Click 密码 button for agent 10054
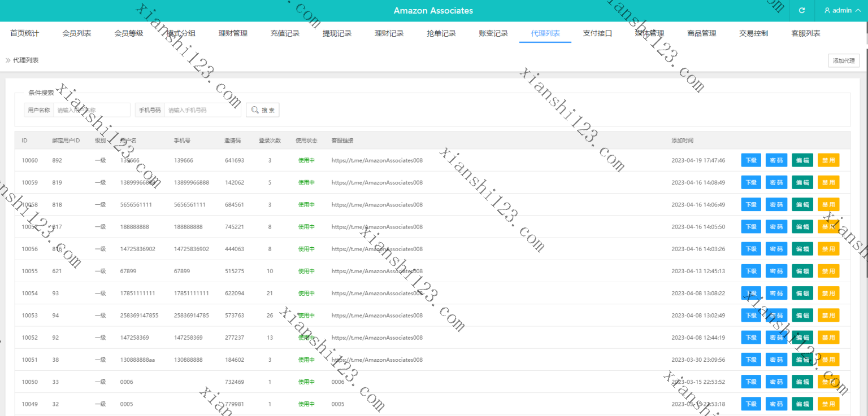 (x=776, y=293)
